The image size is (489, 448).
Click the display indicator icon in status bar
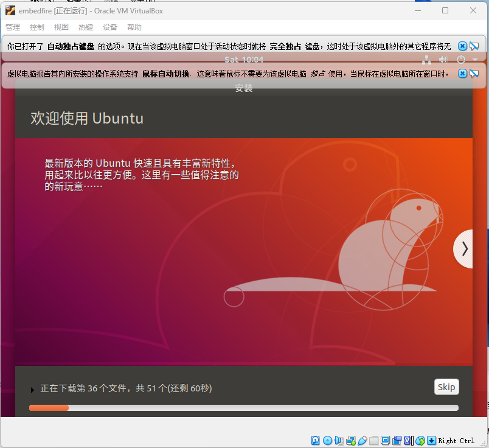pos(386,441)
